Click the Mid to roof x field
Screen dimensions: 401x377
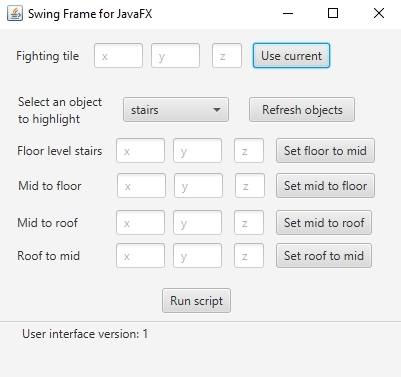click(140, 222)
